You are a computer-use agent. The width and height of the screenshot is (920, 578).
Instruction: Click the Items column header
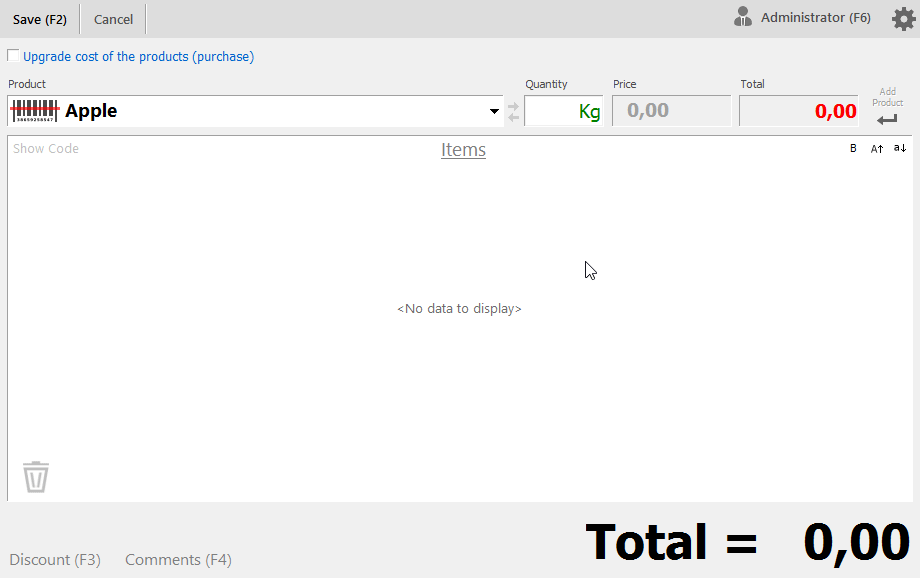point(463,150)
